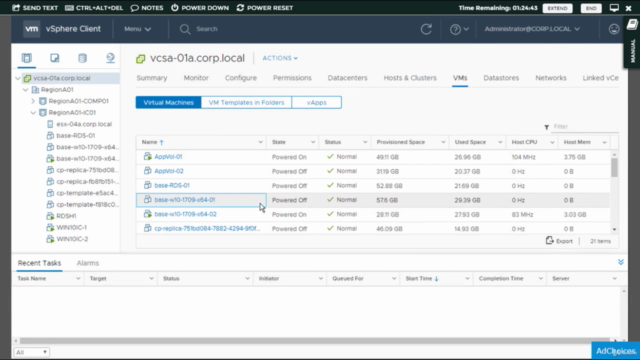
Task: Click the WIN10IC-1 VM icon in the tree
Action: coord(50,227)
